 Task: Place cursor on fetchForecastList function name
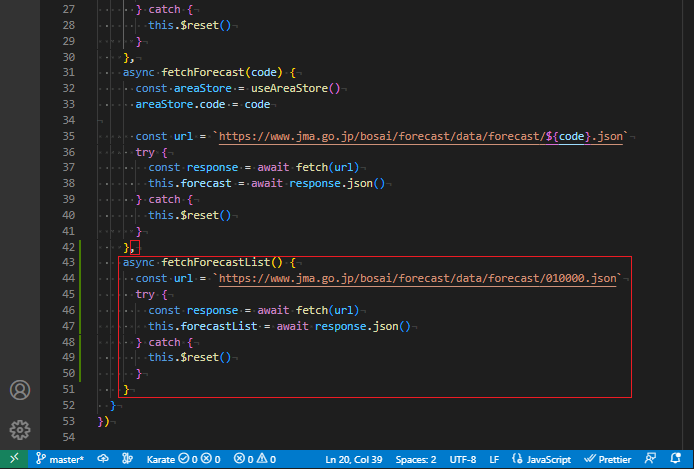[216, 262]
